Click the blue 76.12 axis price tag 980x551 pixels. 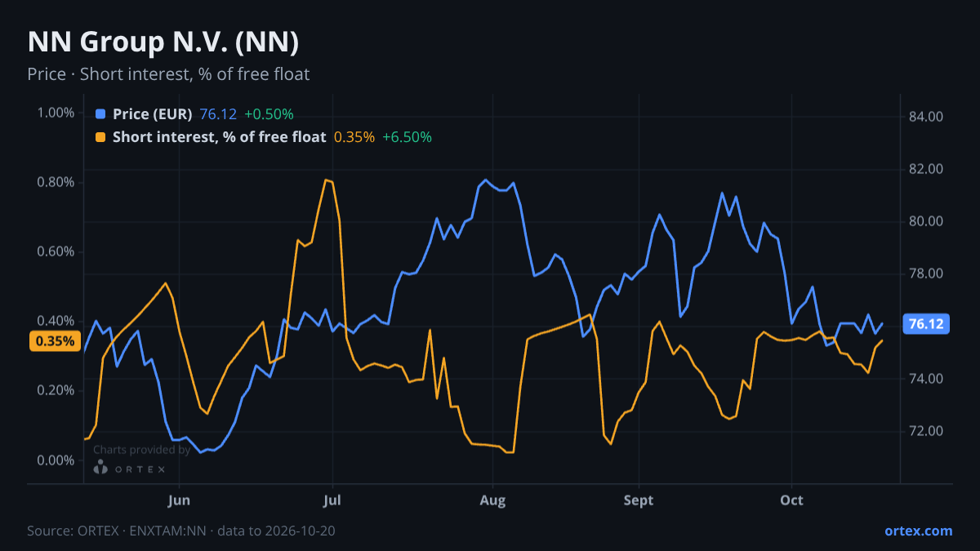[926, 324]
